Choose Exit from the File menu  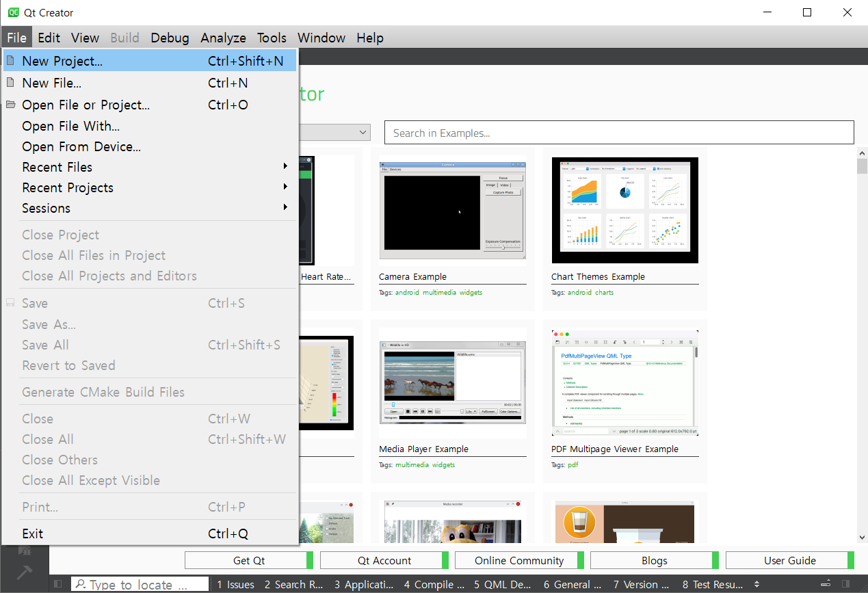[150, 533]
